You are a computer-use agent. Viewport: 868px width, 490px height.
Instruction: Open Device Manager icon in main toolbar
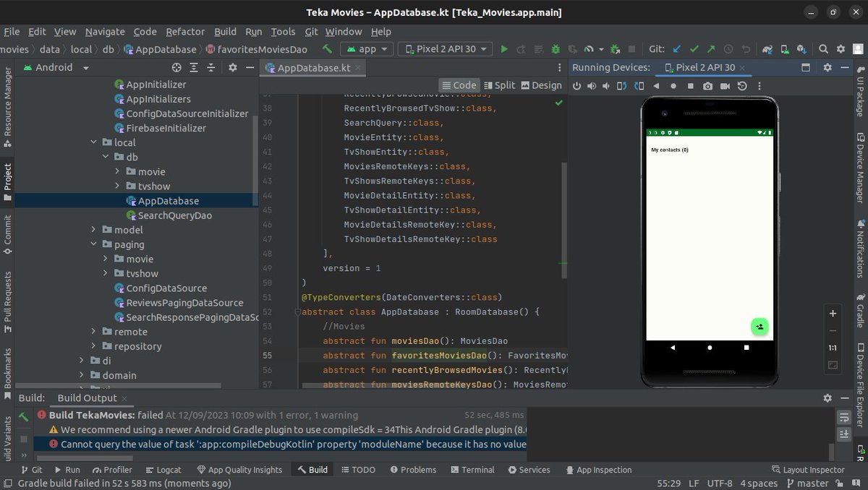coord(785,49)
